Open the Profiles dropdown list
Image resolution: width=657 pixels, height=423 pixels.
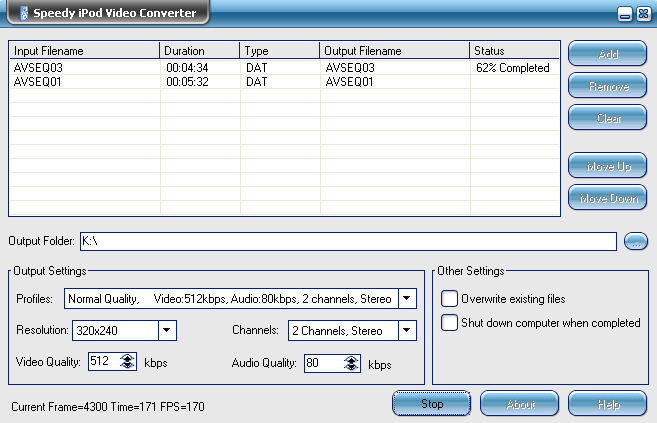pos(406,298)
